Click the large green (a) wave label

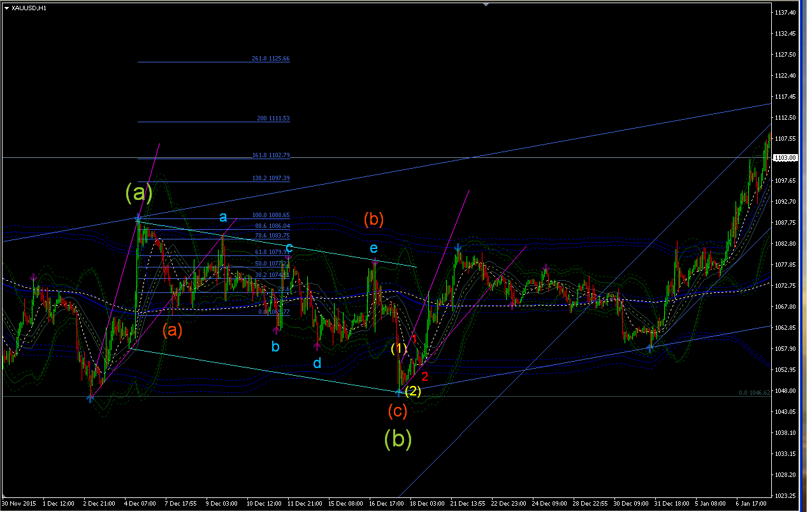(139, 192)
